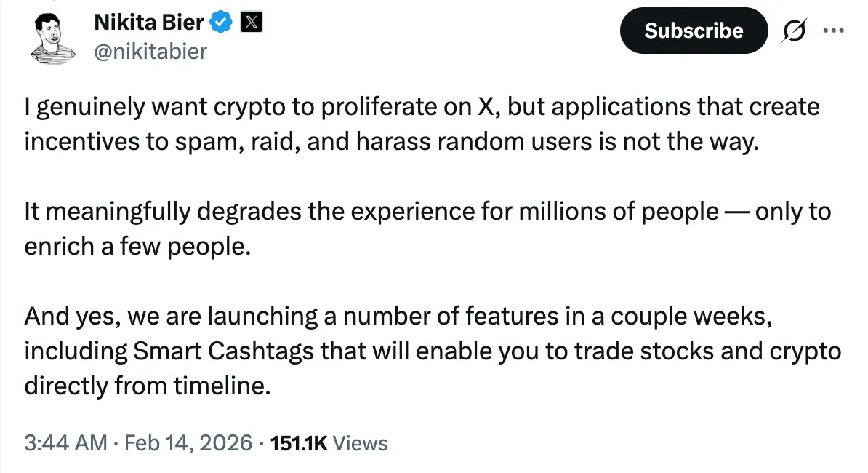The image size is (868, 473).
Task: Click the 151.1K view count number
Action: pyautogui.click(x=299, y=442)
